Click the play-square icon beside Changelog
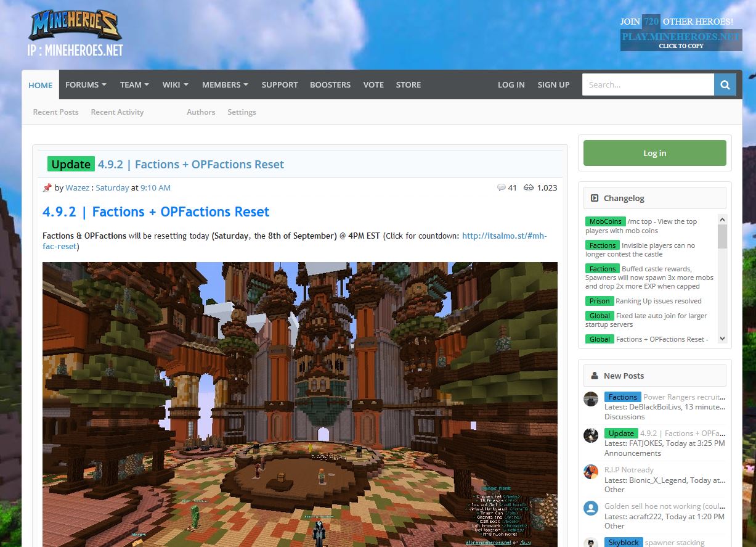 pyautogui.click(x=594, y=198)
